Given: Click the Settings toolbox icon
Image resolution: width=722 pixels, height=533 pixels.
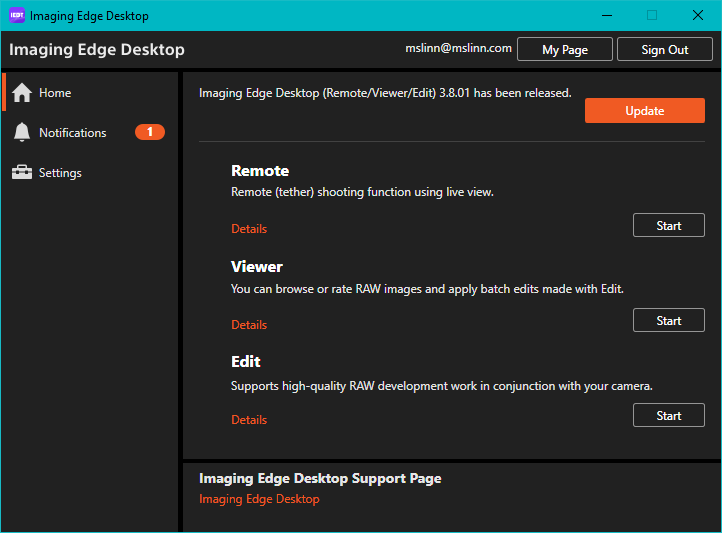Looking at the screenshot, I should pyautogui.click(x=22, y=173).
